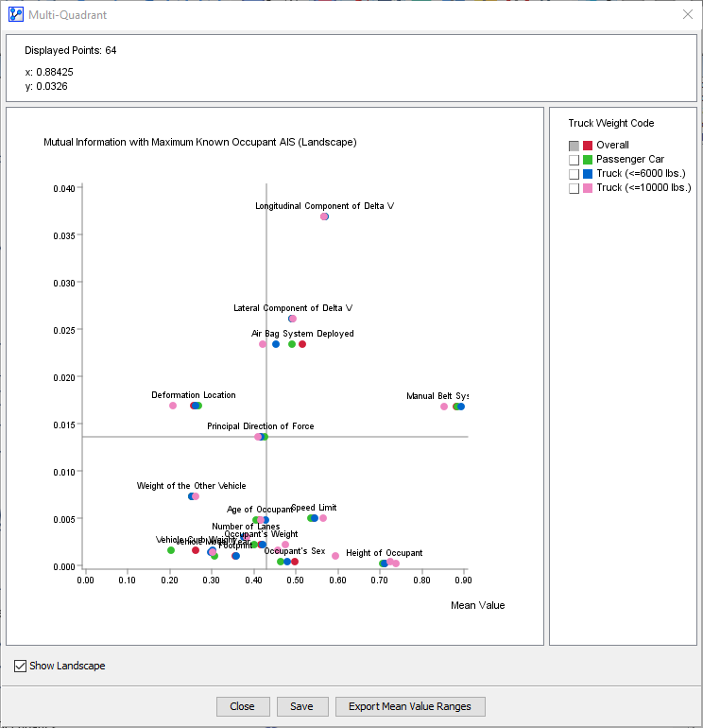
Task: Click the pink Deformation Location data point
Action: click(x=173, y=406)
